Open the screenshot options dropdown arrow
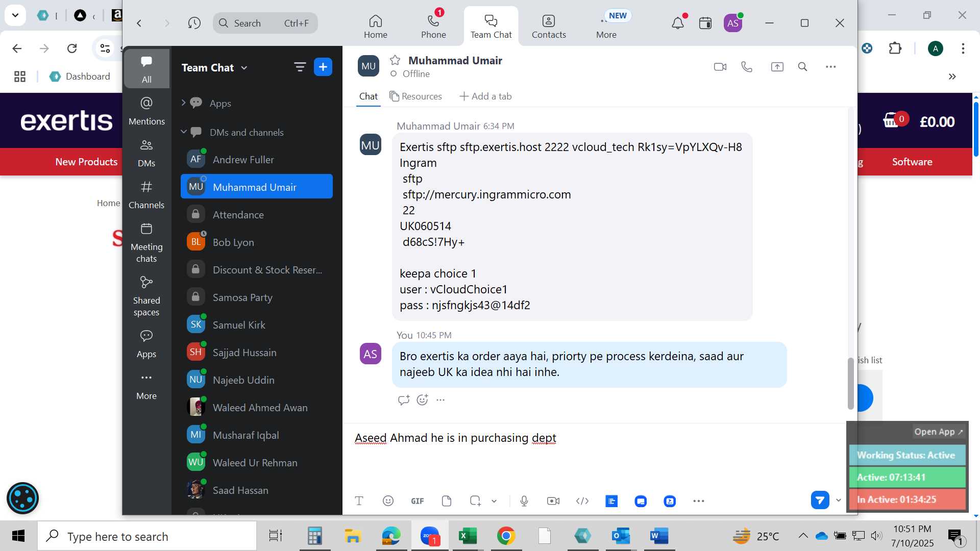 click(x=494, y=501)
